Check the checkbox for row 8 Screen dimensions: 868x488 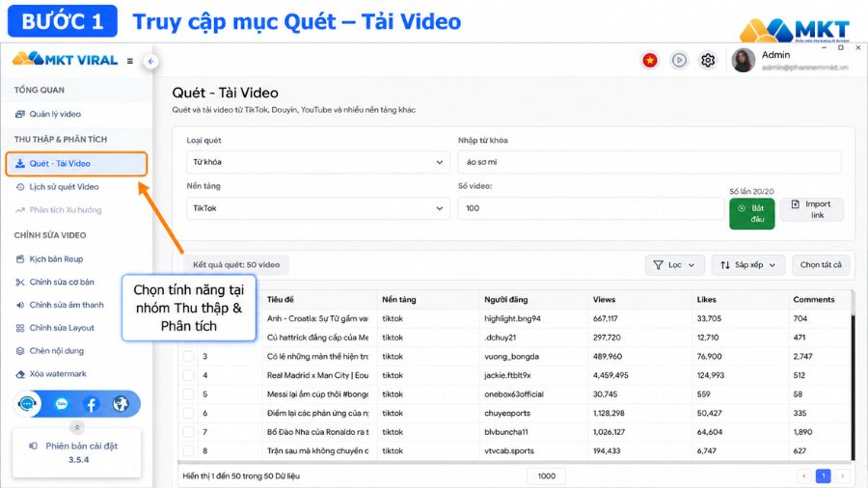tap(189, 451)
